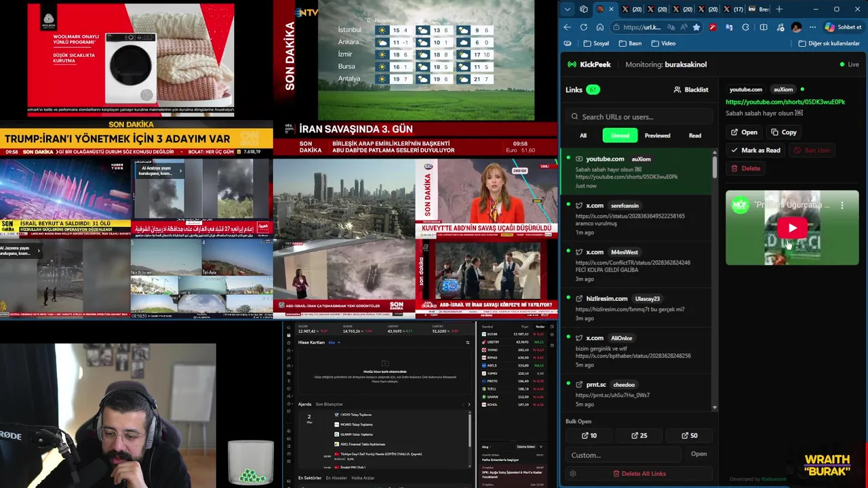The width and height of the screenshot is (868, 488).
Task: Bulk open 50 links
Action: tap(688, 436)
